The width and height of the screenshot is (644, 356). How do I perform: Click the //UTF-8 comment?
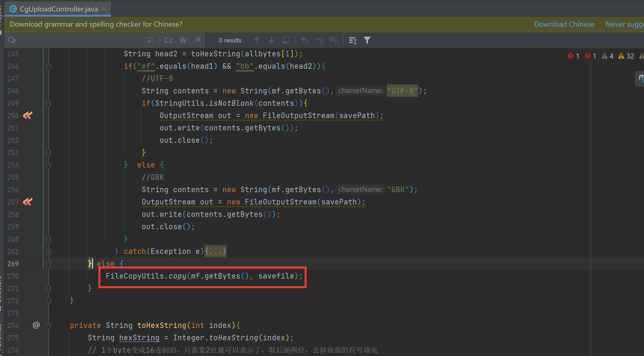pyautogui.click(x=157, y=79)
